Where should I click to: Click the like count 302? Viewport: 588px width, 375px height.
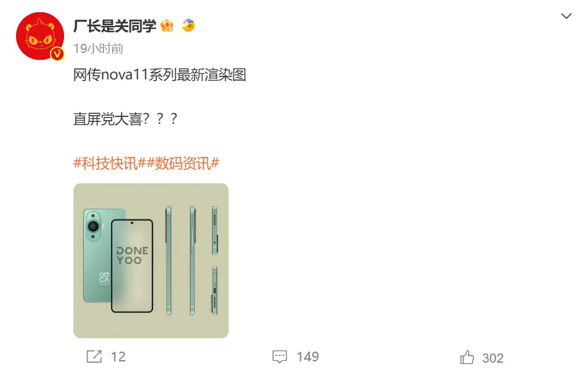492,358
